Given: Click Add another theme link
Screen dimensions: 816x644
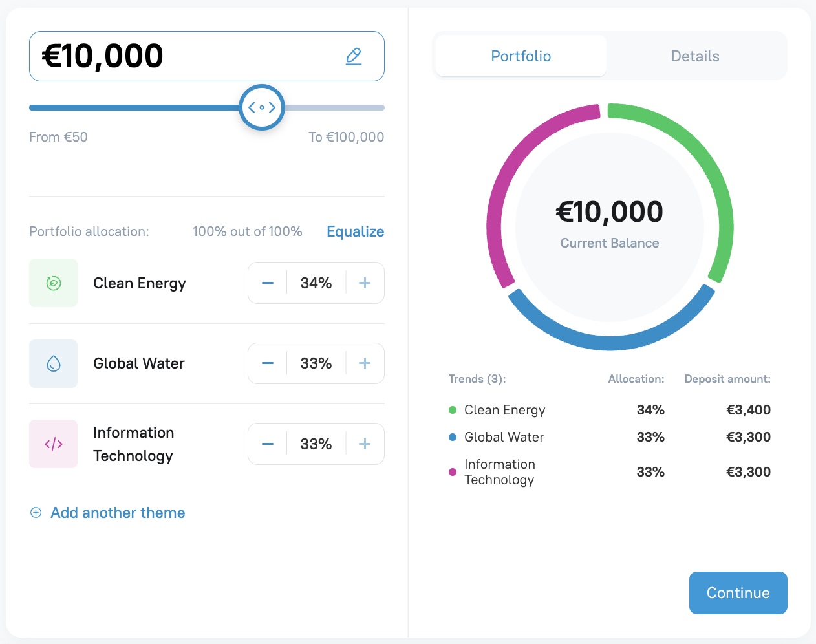Looking at the screenshot, I should tap(118, 513).
